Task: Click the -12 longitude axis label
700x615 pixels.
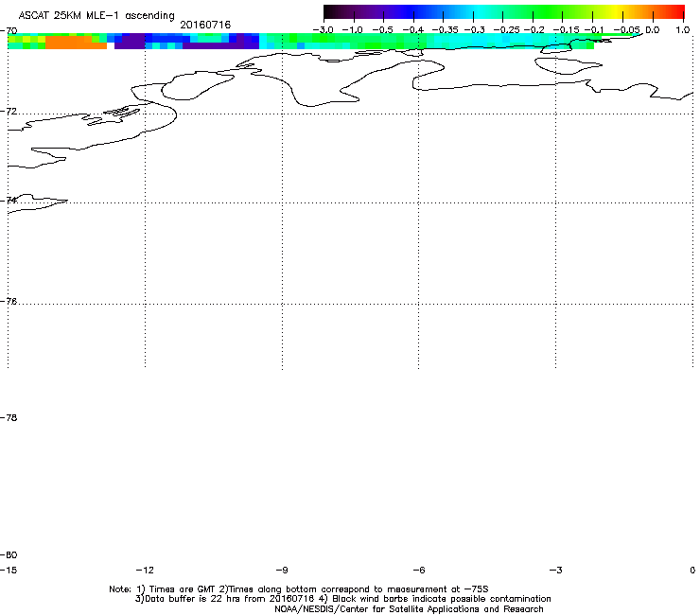Action: (x=145, y=570)
